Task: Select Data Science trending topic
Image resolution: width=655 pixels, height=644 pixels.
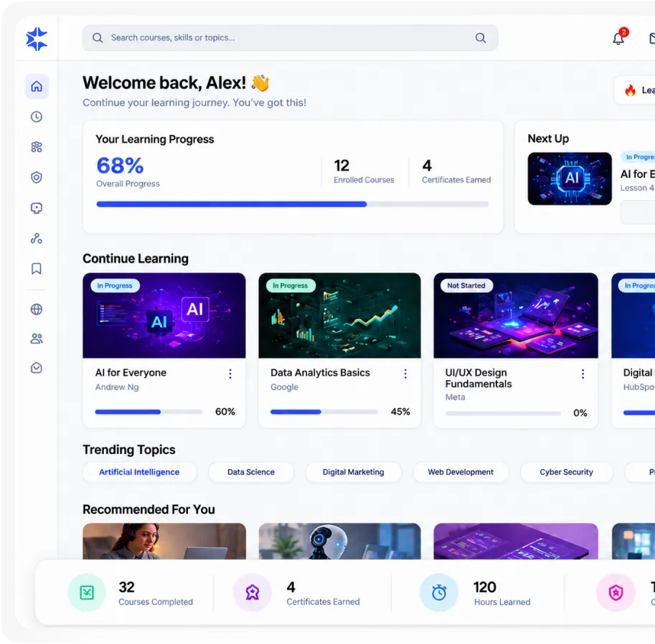Action: [251, 473]
